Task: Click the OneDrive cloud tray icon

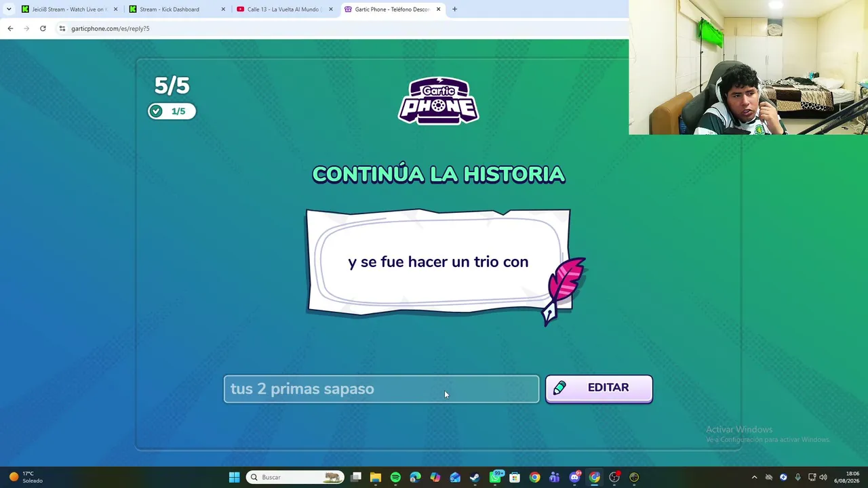Action: click(768, 477)
